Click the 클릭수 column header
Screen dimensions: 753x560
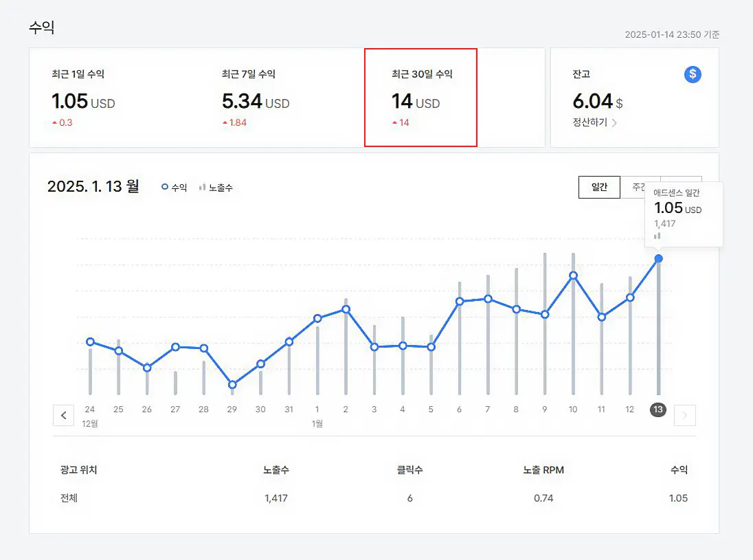pyautogui.click(x=409, y=470)
